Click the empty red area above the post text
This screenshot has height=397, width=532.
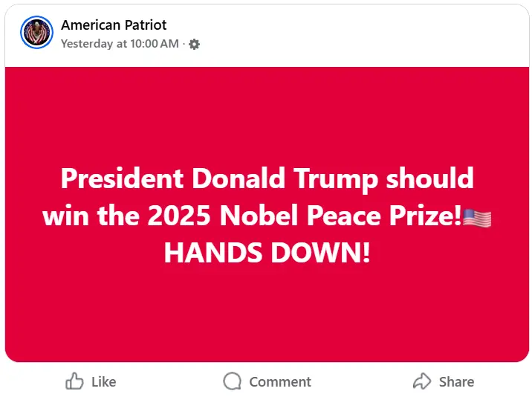pos(267,115)
